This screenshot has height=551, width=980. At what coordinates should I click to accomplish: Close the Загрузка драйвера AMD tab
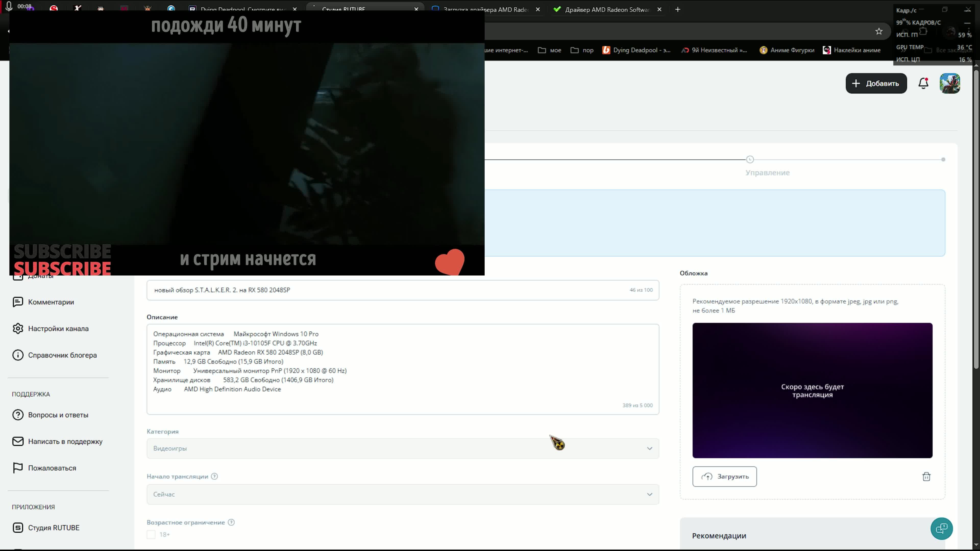coord(537,9)
